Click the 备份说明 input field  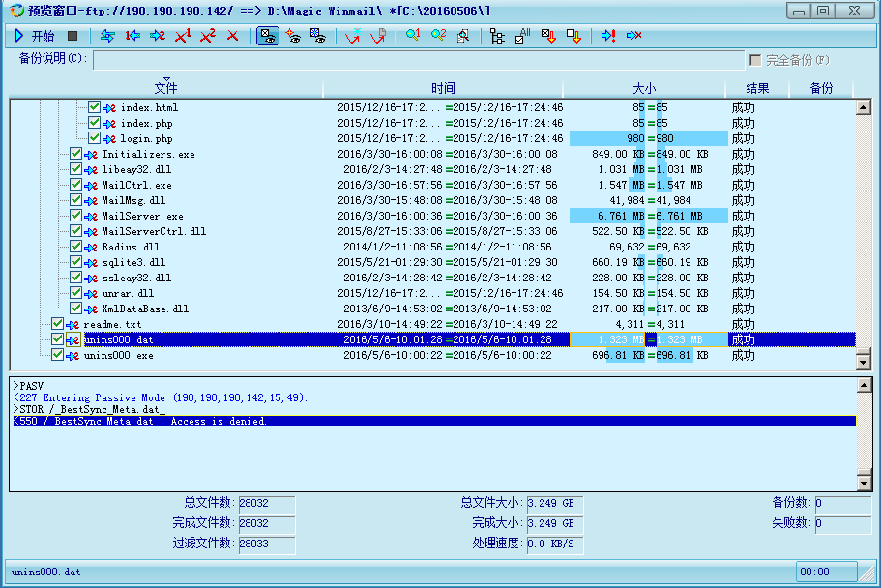[x=418, y=60]
